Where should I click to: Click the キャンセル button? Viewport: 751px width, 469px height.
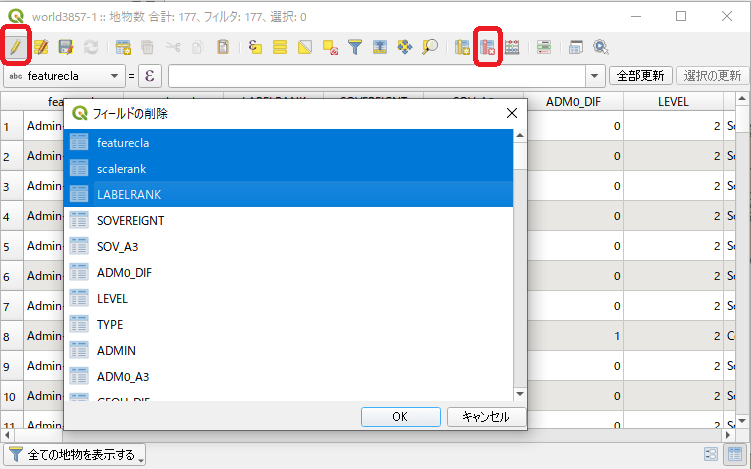[486, 416]
